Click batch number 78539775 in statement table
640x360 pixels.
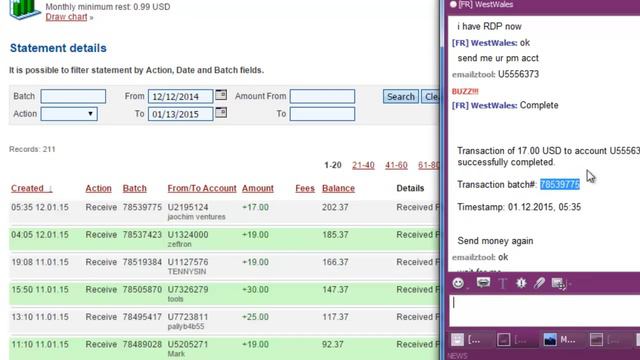(x=142, y=207)
